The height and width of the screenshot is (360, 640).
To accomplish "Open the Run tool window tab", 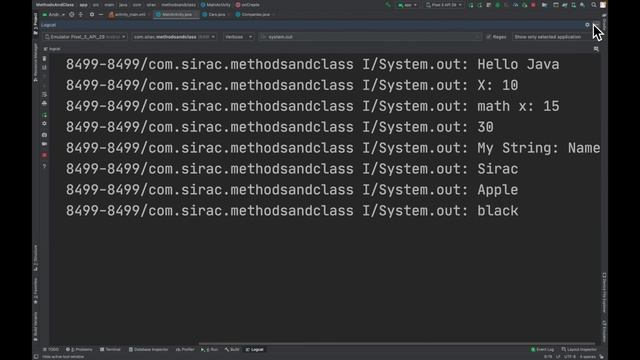I will [209, 350].
